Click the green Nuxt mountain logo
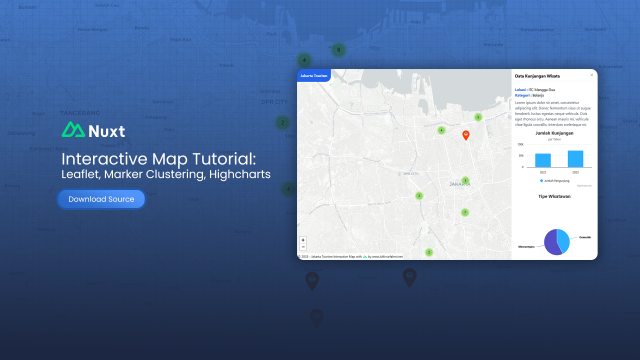The height and width of the screenshot is (360, 640). click(73, 129)
